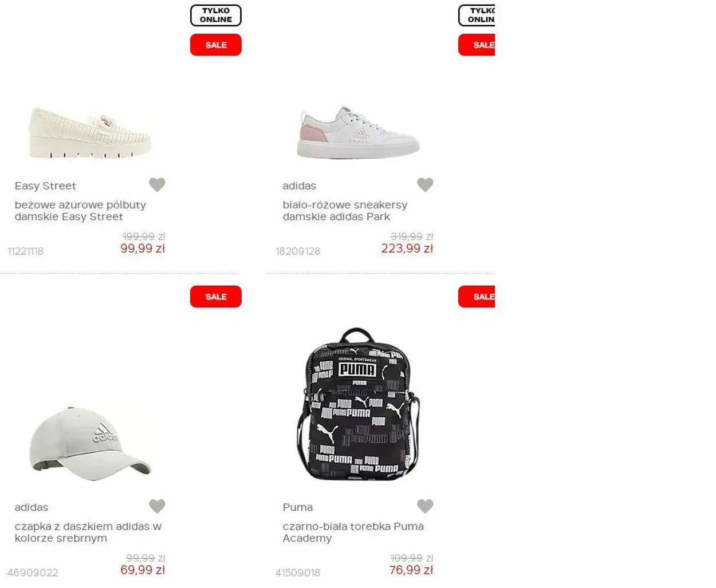Add adidas Park sneakers to wishlist heart

point(425,184)
